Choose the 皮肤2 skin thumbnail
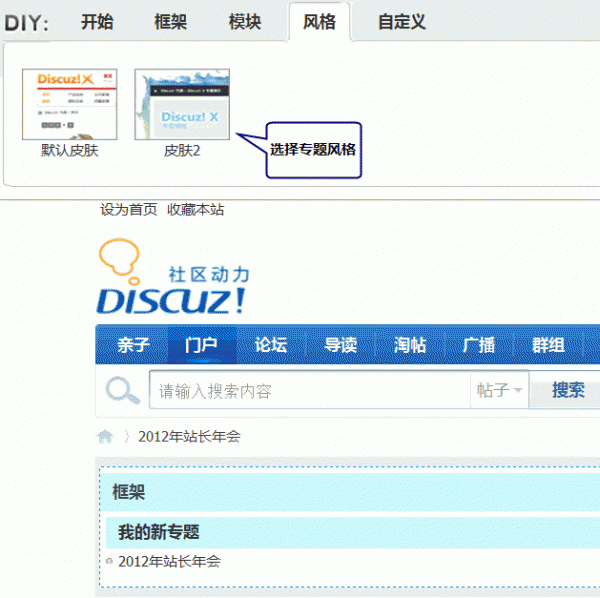This screenshot has height=598, width=600. 182,105
